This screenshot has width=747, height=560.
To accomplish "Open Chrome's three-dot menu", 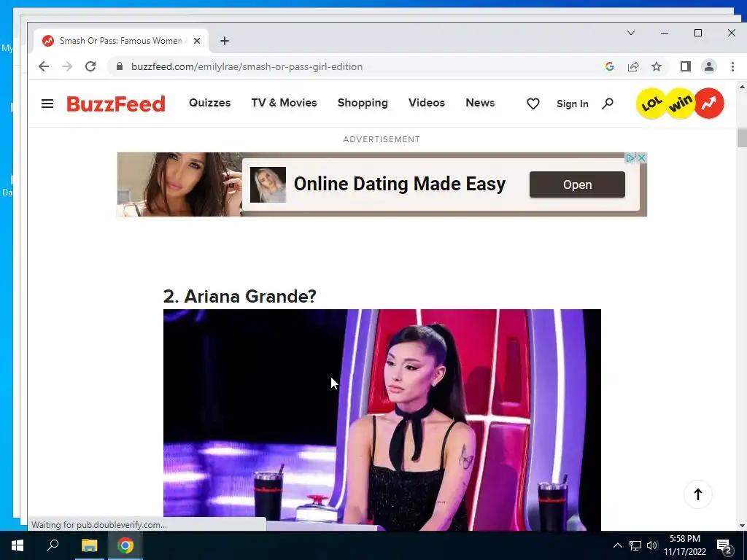I will point(732,66).
